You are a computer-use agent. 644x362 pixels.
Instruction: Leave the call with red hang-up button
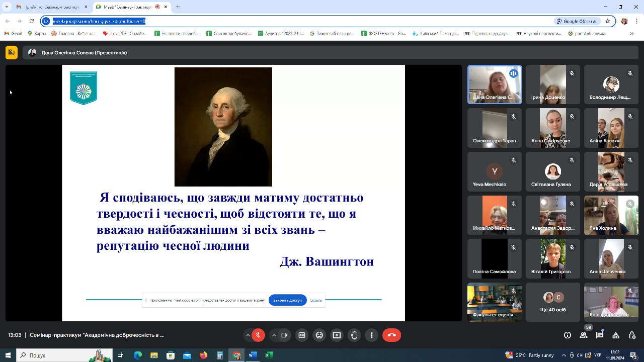pyautogui.click(x=392, y=335)
